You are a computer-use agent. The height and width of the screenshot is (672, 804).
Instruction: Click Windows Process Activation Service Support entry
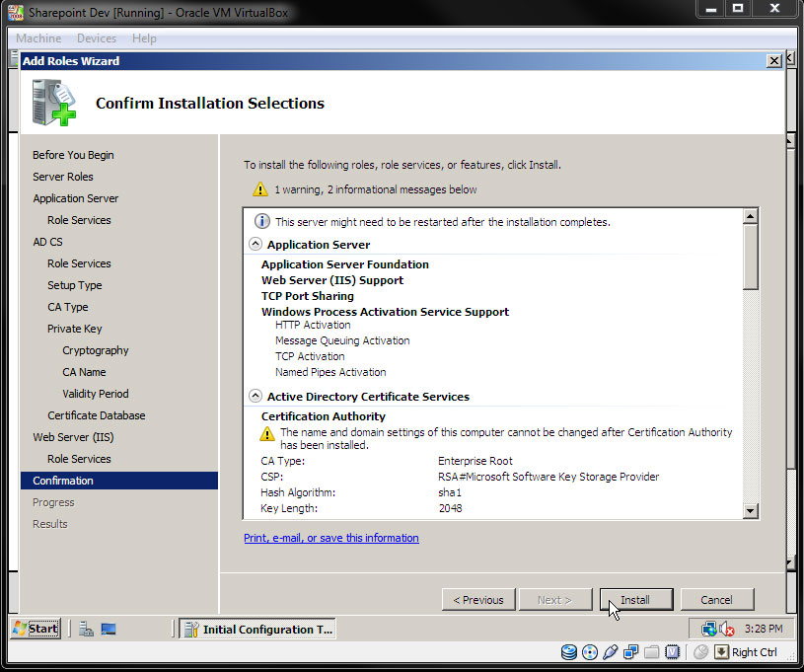coord(385,312)
